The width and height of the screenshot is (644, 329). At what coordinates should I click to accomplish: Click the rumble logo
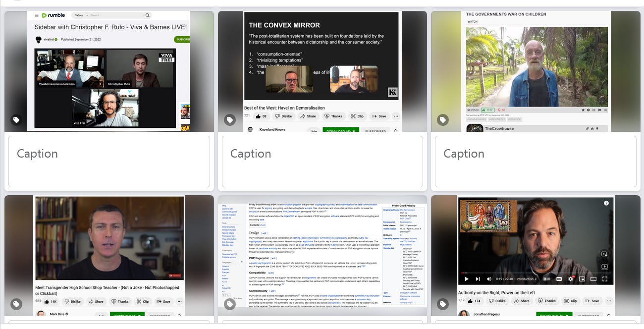54,15
